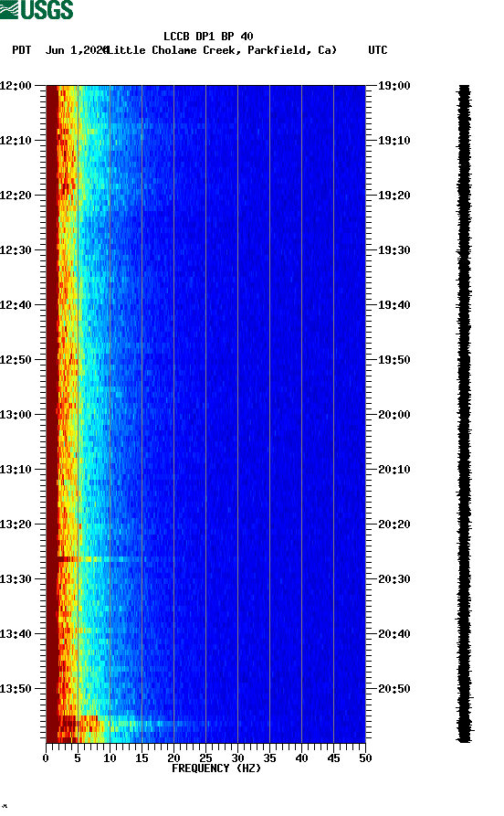Image resolution: width=504 pixels, height=816 pixels.
Task: Click the 'FREQUENCY (HZ)' axis title
Action: pos(216,768)
